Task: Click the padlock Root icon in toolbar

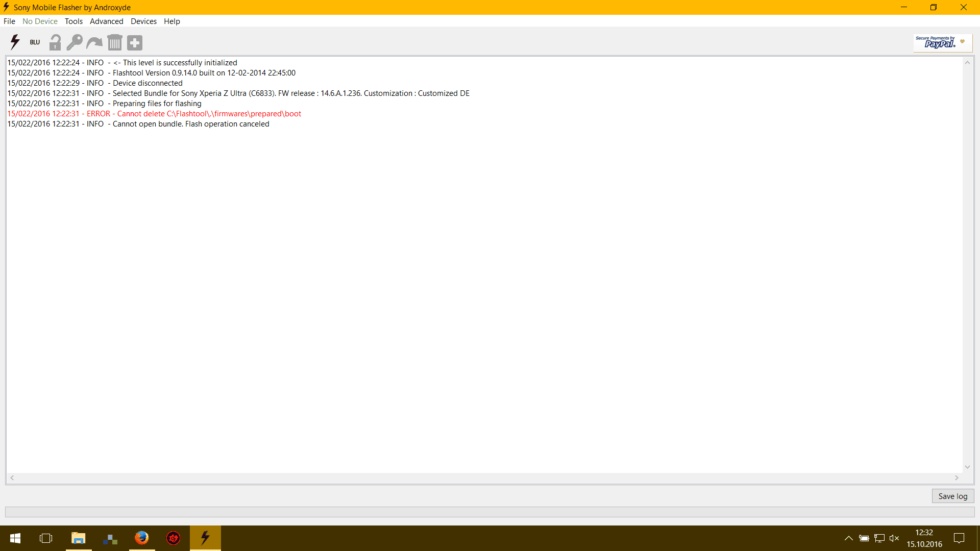Action: [55, 42]
